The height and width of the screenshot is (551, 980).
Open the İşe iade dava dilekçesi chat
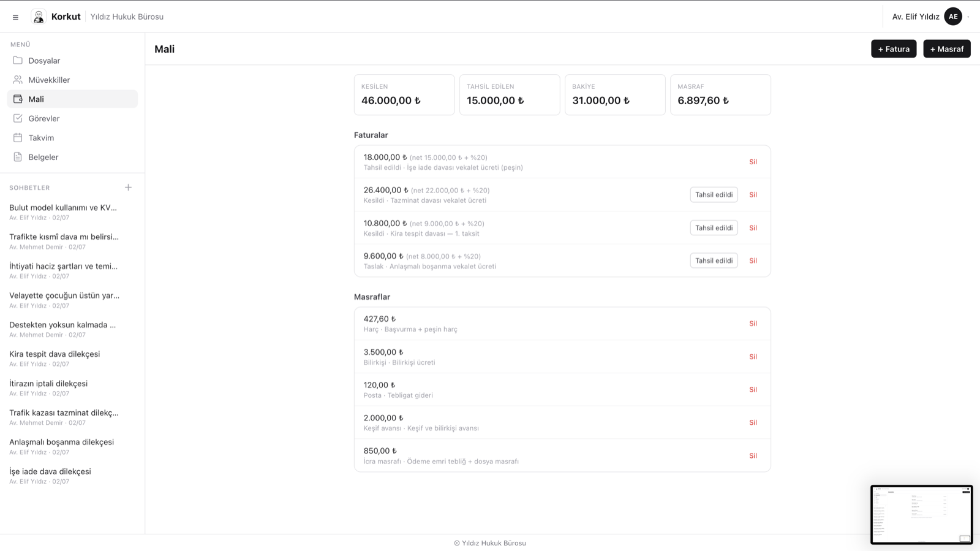(x=72, y=476)
